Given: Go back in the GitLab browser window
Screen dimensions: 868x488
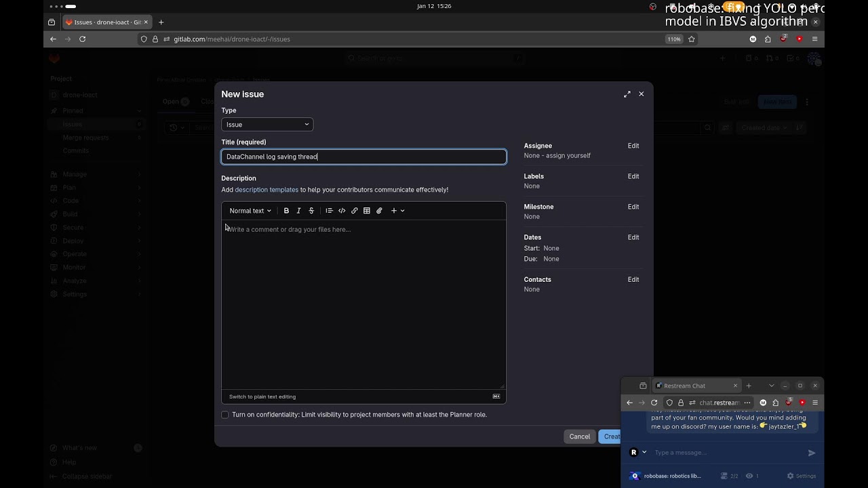Looking at the screenshot, I should pyautogui.click(x=53, y=39).
